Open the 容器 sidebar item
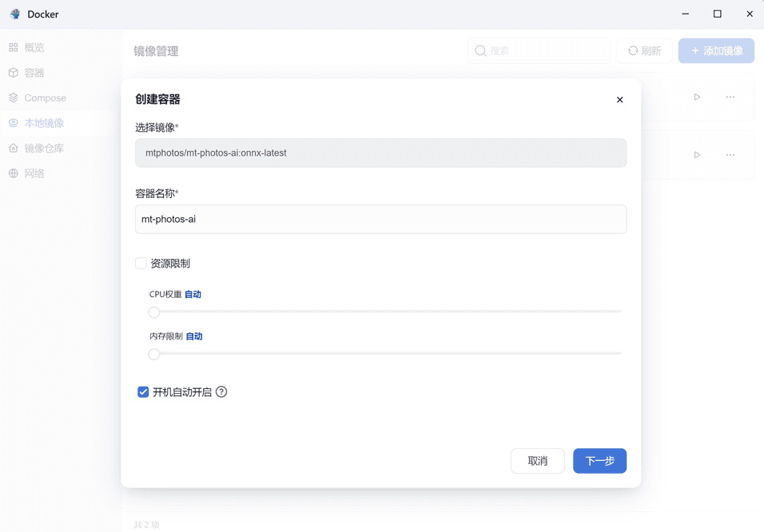Viewport: 764px width, 532px height. point(58,73)
